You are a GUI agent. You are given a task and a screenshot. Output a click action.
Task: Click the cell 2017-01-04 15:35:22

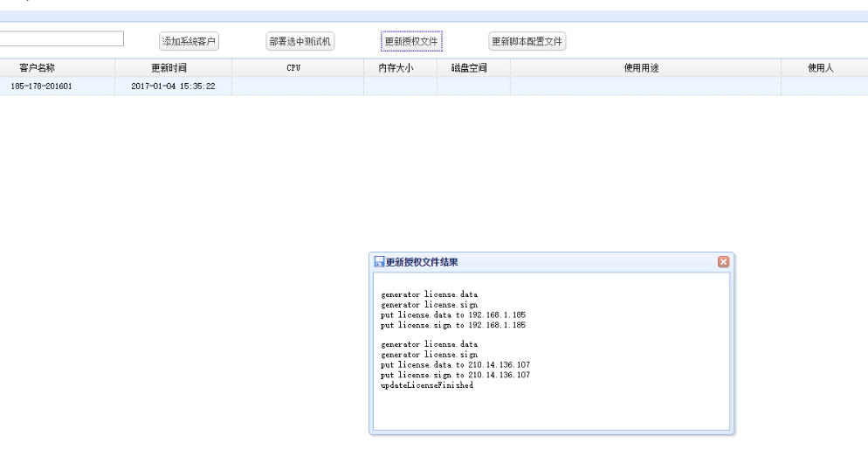pos(173,86)
